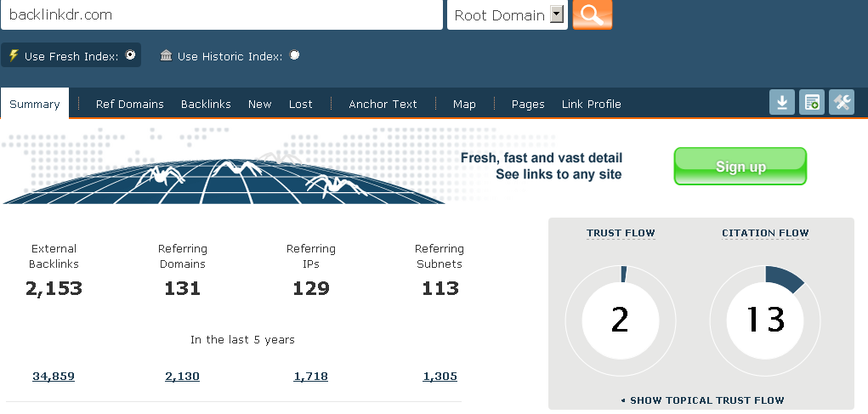Select the Use Fresh Index radio button
The height and width of the screenshot is (414, 868).
pyautogui.click(x=130, y=54)
